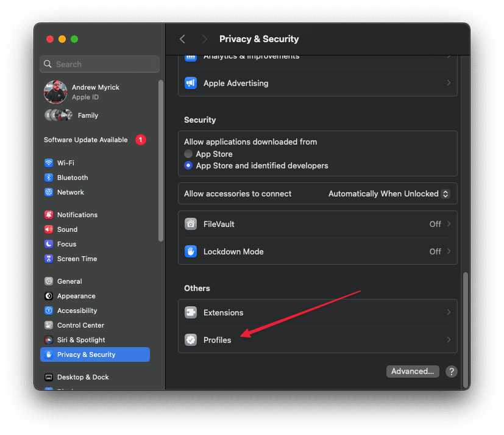This screenshot has width=504, height=435.
Task: Open Appearance settings pane
Action: (x=95, y=296)
